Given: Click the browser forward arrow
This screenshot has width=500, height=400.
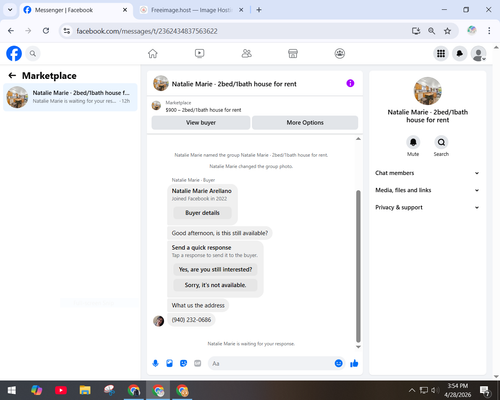Looking at the screenshot, I should 28,31.
